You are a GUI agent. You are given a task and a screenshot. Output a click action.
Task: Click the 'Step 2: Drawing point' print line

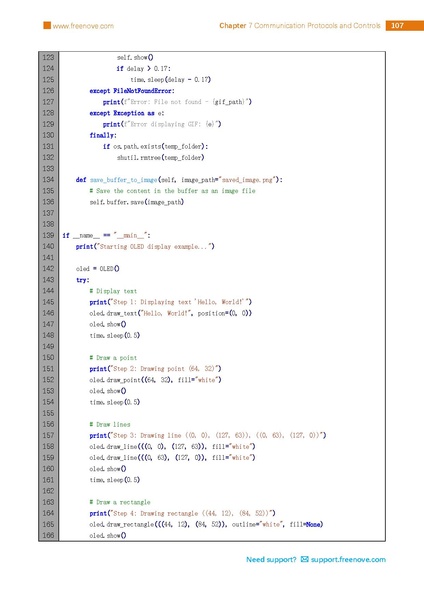pyautogui.click(x=155, y=368)
